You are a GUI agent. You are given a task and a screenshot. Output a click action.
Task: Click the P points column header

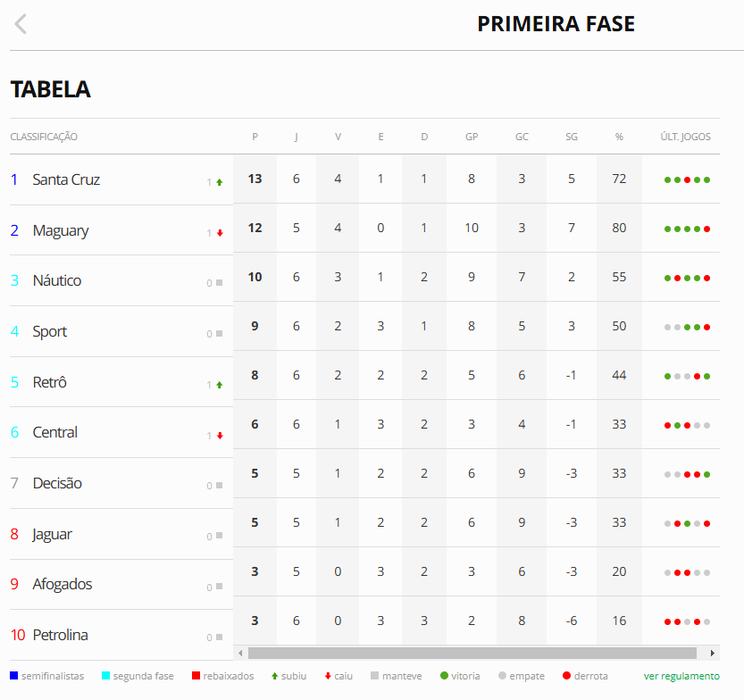pos(255,137)
